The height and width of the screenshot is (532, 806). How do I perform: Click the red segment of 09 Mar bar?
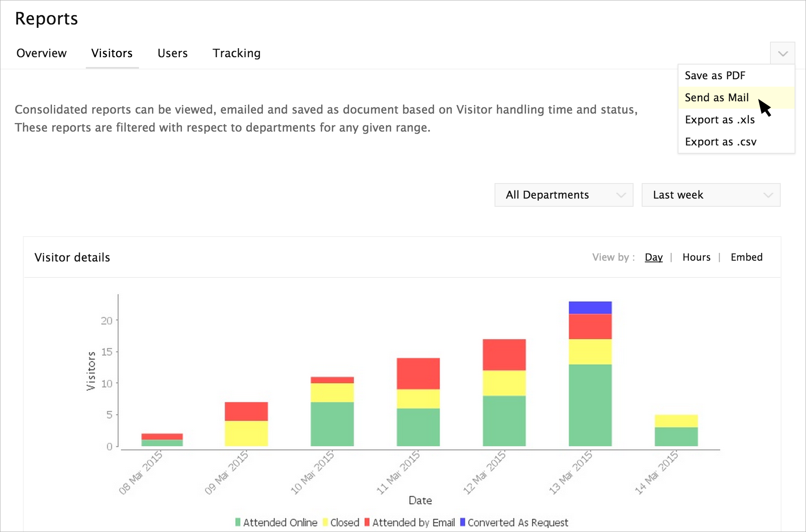coord(246,411)
